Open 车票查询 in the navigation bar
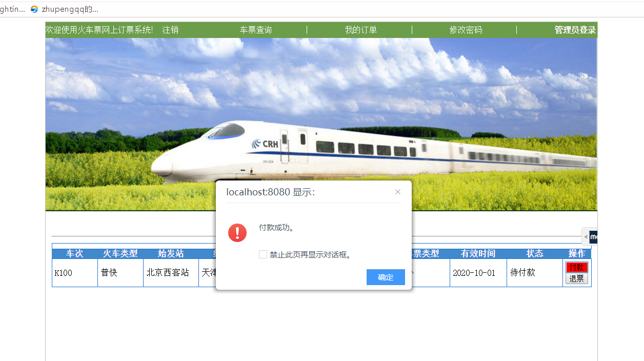Image resolution: width=644 pixels, height=361 pixels. [x=256, y=30]
